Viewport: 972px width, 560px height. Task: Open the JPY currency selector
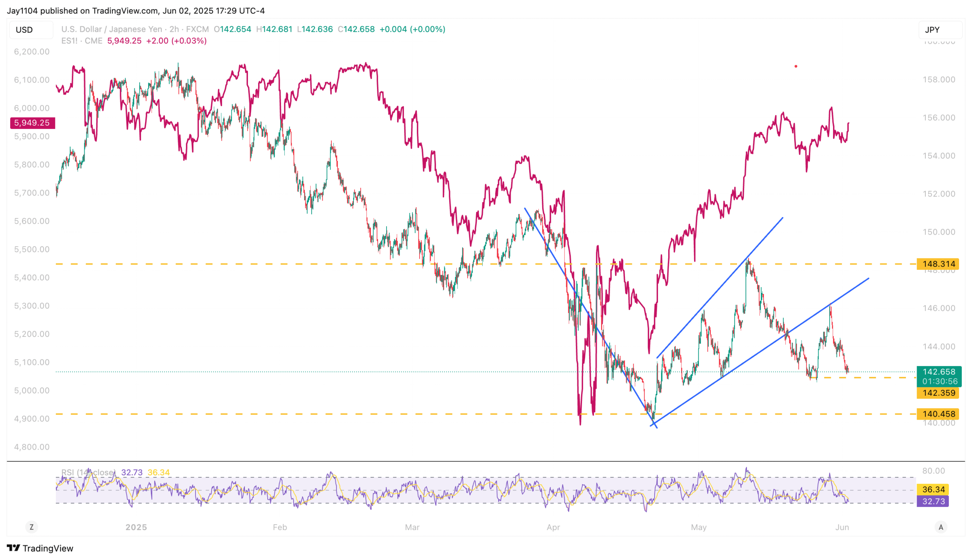pyautogui.click(x=940, y=30)
